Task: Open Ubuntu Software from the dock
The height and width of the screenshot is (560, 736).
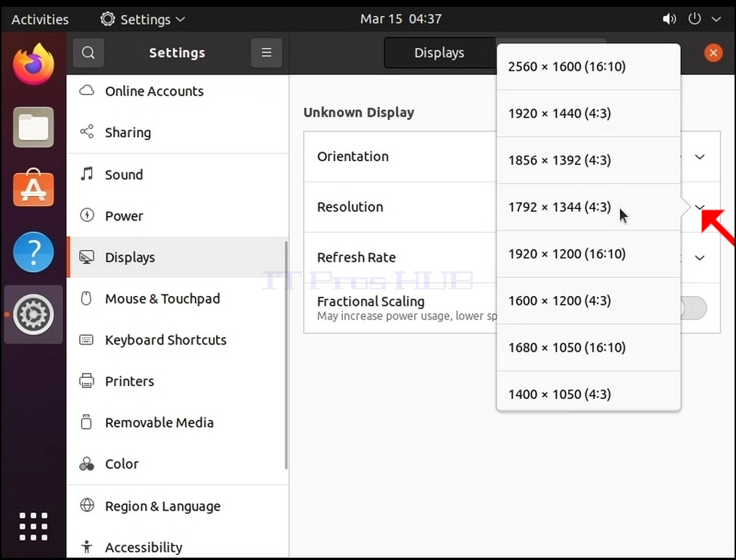Action: (33, 188)
